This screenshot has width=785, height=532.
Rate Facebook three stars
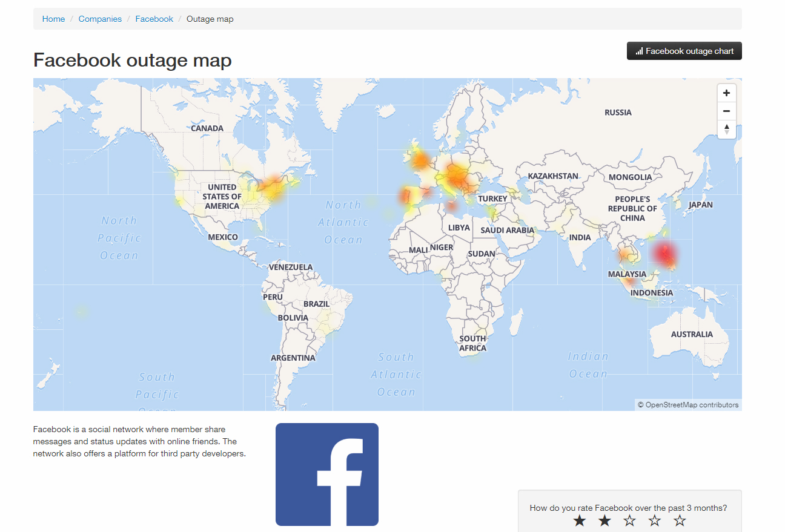(630, 521)
